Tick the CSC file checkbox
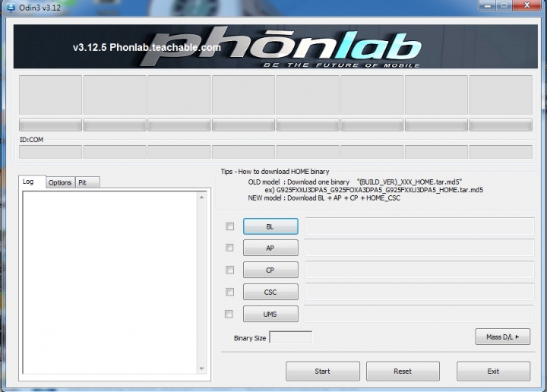547x392 pixels. pos(229,292)
